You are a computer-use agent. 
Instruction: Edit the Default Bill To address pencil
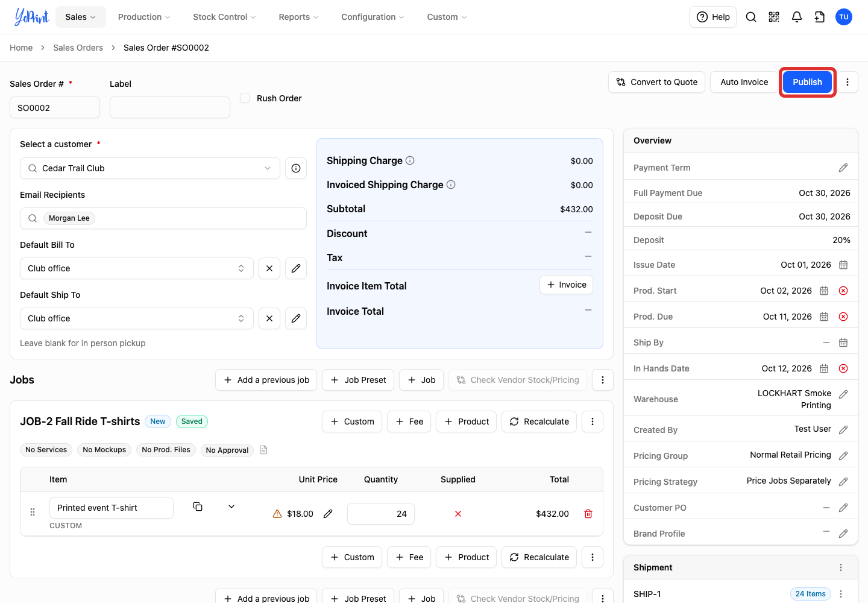pyautogui.click(x=296, y=268)
